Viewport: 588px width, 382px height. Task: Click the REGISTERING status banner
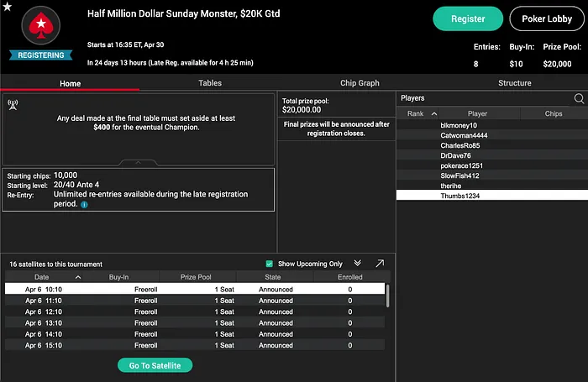pos(41,55)
